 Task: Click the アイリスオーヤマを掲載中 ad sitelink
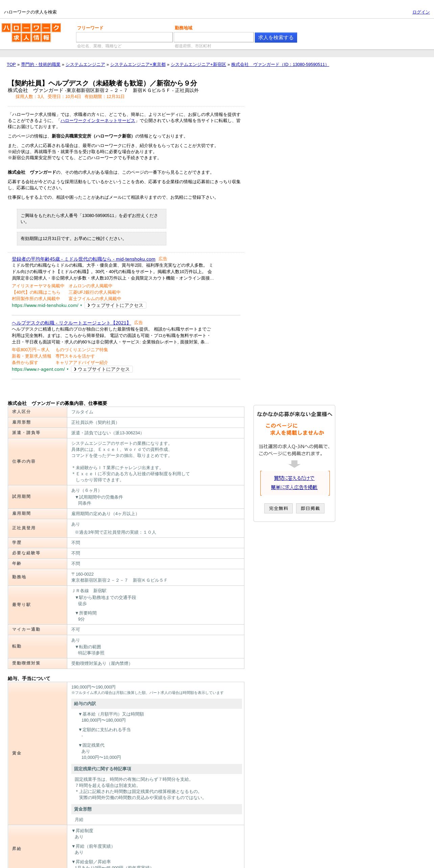tap(38, 286)
